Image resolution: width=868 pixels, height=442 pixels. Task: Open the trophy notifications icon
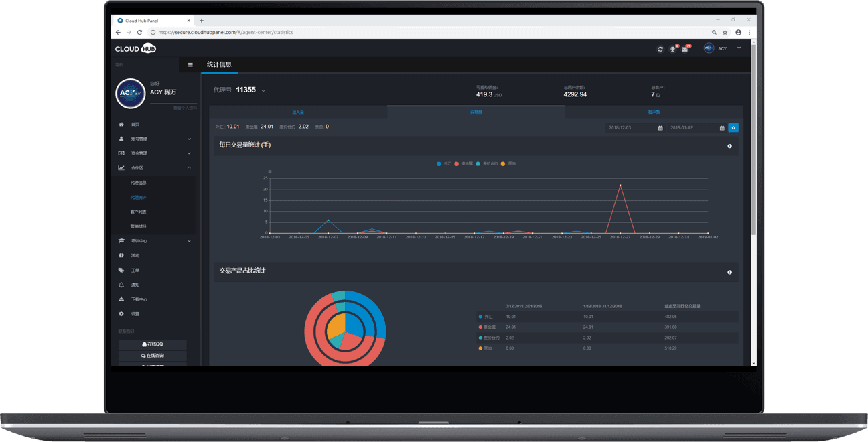[x=672, y=49]
